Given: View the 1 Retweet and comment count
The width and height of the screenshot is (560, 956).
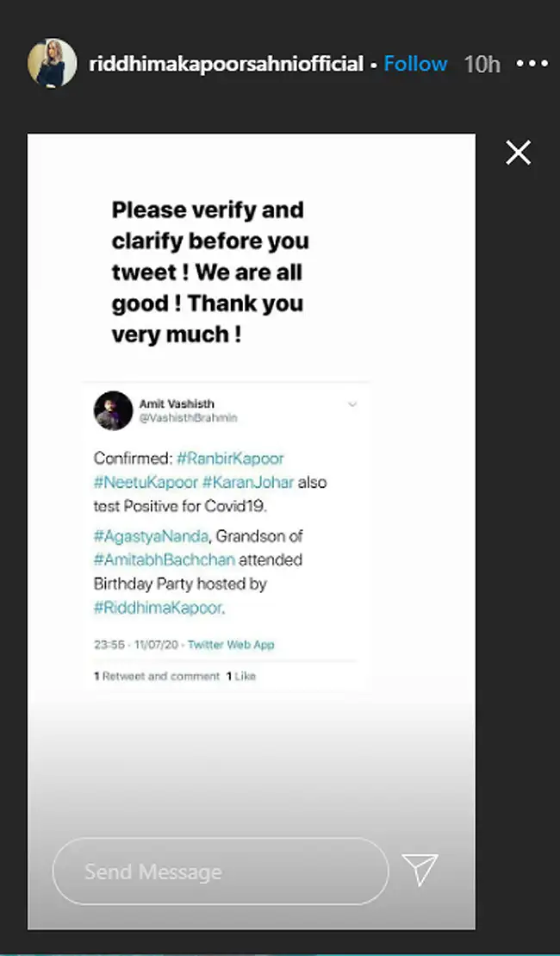Looking at the screenshot, I should click(156, 677).
